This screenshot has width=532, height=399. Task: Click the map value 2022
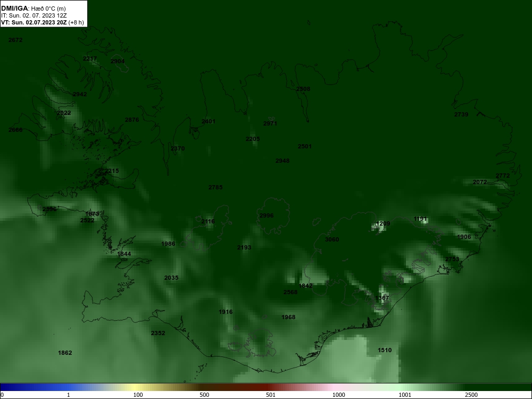tap(64, 113)
